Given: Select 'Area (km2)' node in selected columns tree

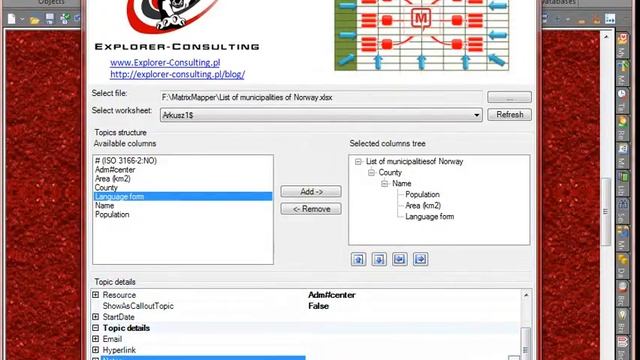Looking at the screenshot, I should [423, 206].
